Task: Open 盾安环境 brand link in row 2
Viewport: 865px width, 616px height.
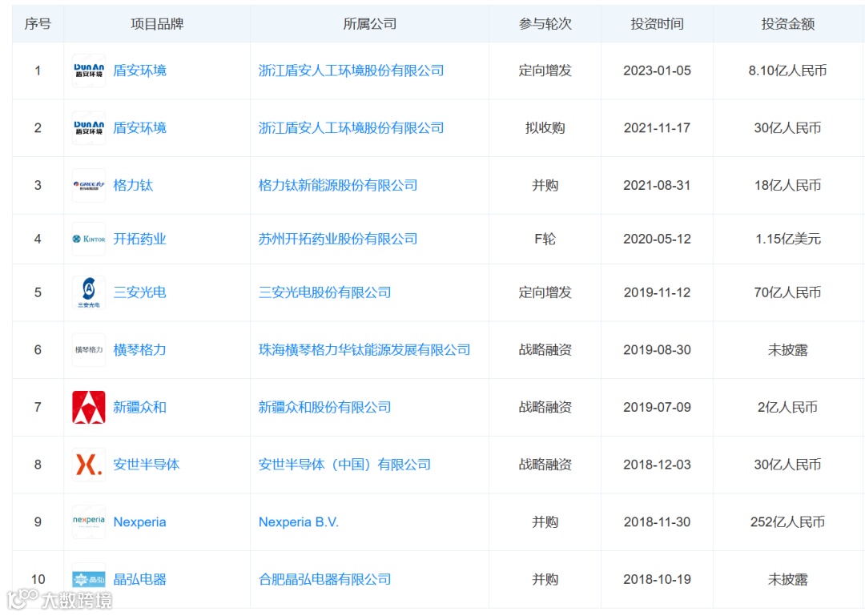Action: tap(139, 128)
